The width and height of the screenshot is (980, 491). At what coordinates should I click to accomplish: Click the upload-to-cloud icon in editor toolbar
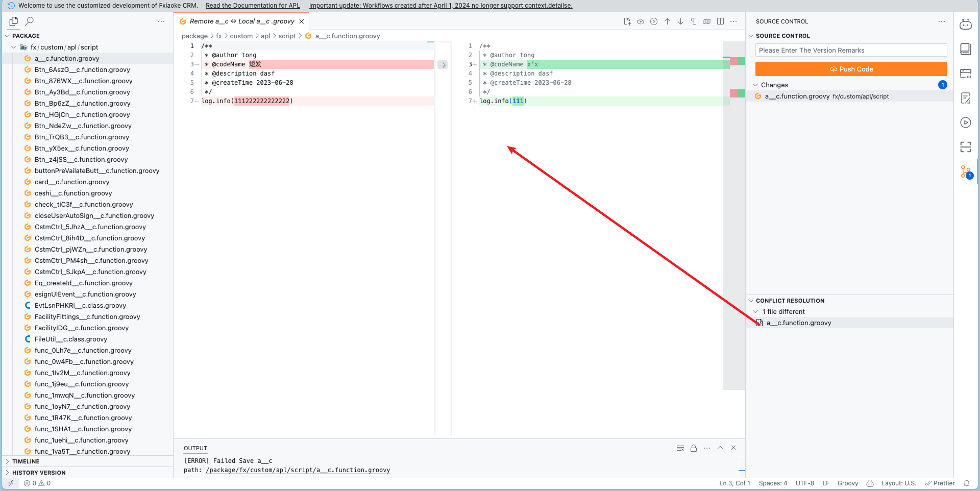(x=641, y=21)
